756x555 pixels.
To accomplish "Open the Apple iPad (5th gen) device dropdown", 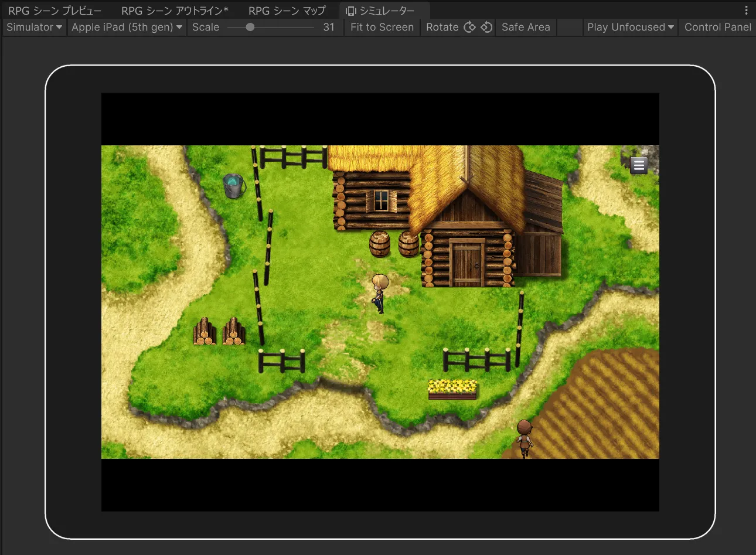I will (x=127, y=27).
